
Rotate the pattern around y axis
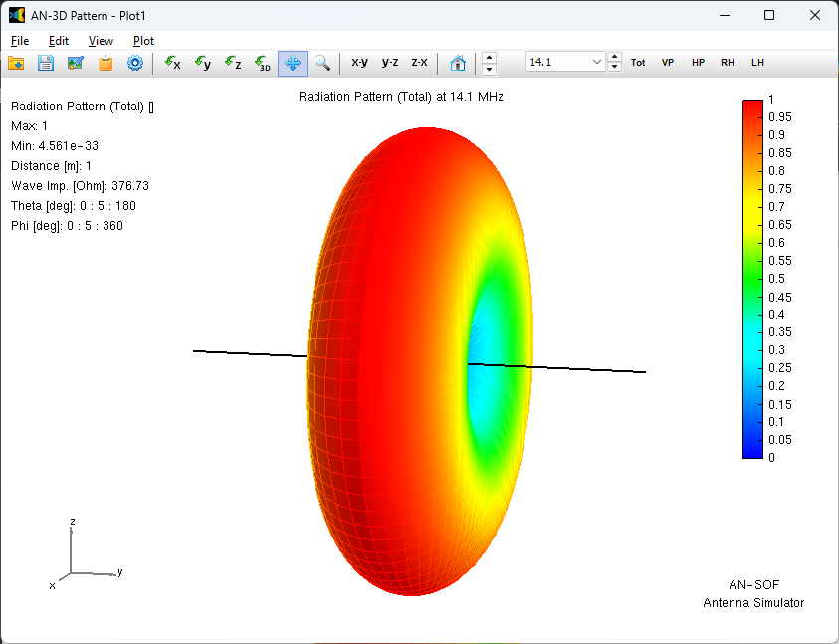(203, 63)
